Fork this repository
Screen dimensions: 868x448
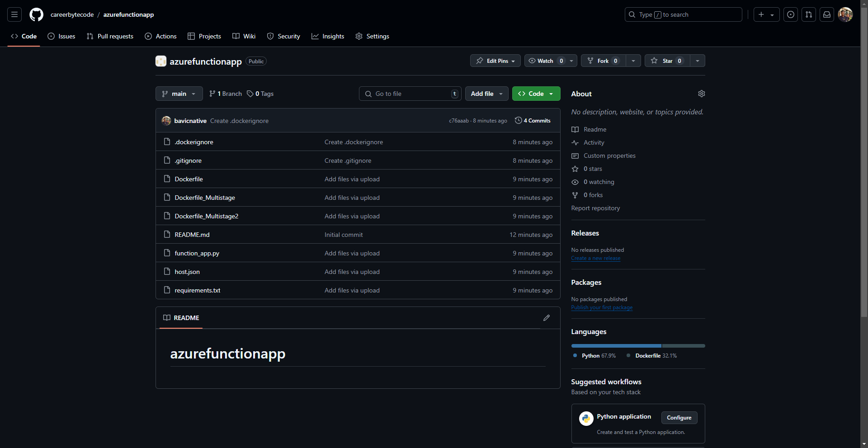[604, 61]
